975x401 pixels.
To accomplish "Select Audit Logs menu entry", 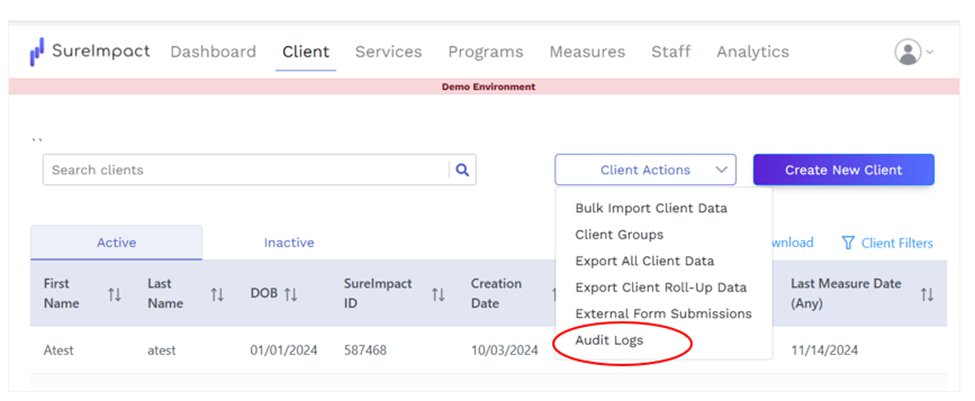I will click(609, 341).
